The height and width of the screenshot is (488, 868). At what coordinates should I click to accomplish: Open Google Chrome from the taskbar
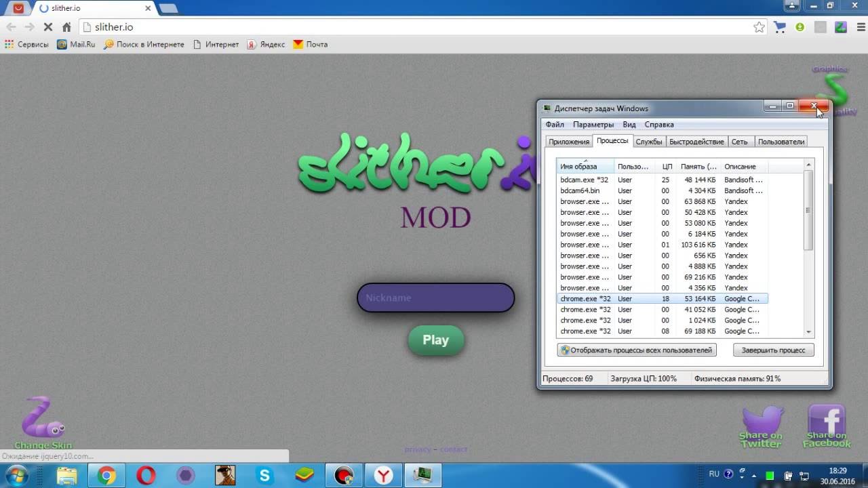click(x=106, y=476)
